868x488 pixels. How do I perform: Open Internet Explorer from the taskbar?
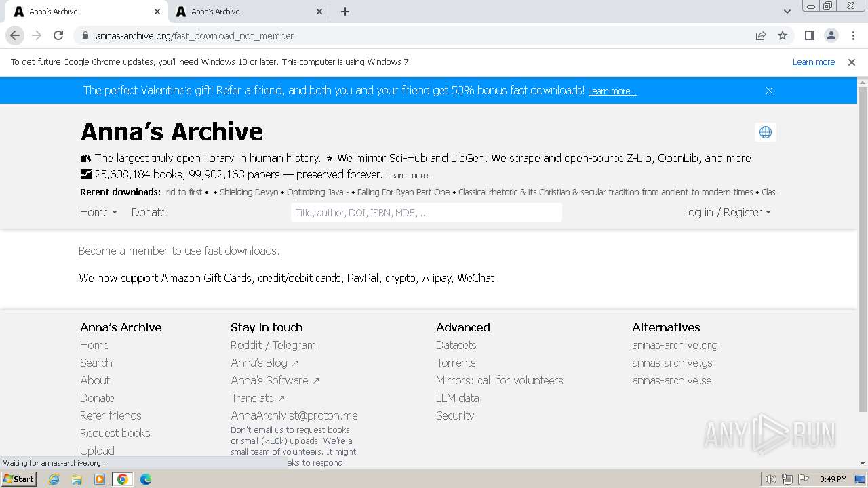tap(54, 479)
